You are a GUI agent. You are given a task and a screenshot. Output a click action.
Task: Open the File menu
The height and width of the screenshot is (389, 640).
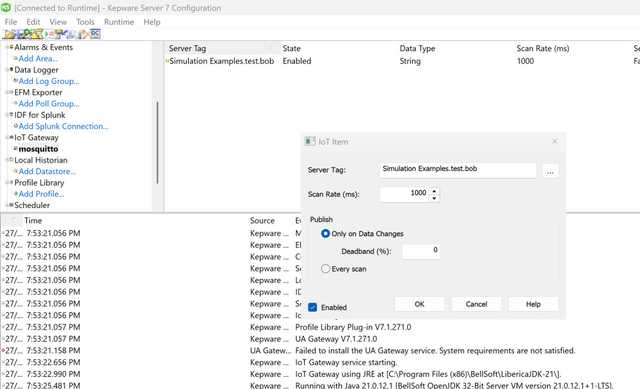click(11, 22)
